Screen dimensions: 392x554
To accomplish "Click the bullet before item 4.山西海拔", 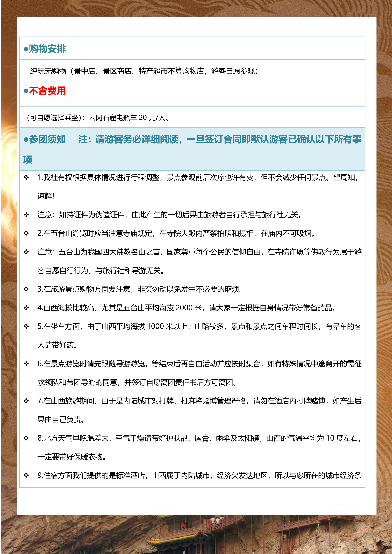I will [x=26, y=308].
